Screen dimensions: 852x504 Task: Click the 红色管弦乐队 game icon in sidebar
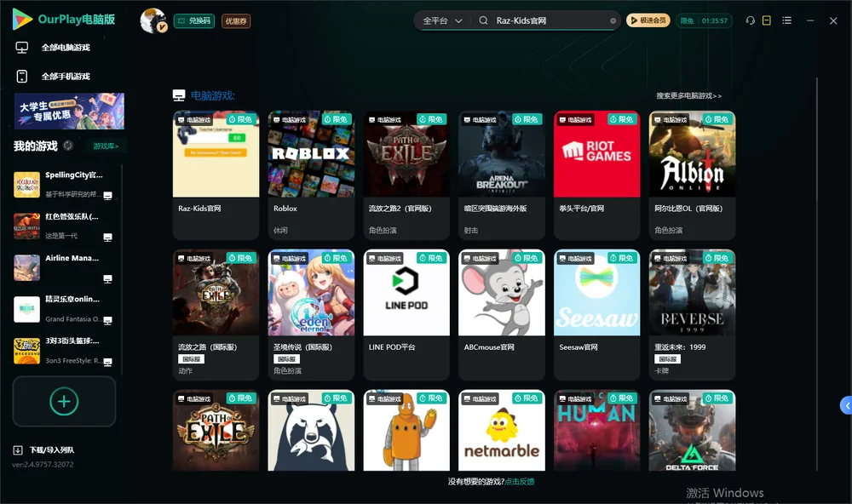point(26,226)
